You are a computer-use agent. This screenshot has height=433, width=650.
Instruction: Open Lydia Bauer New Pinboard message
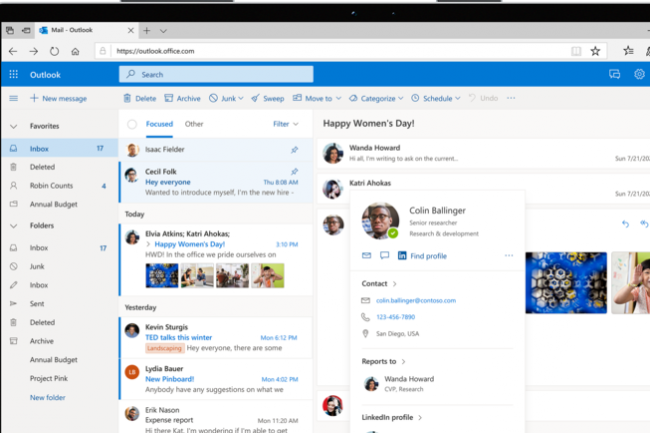216,379
